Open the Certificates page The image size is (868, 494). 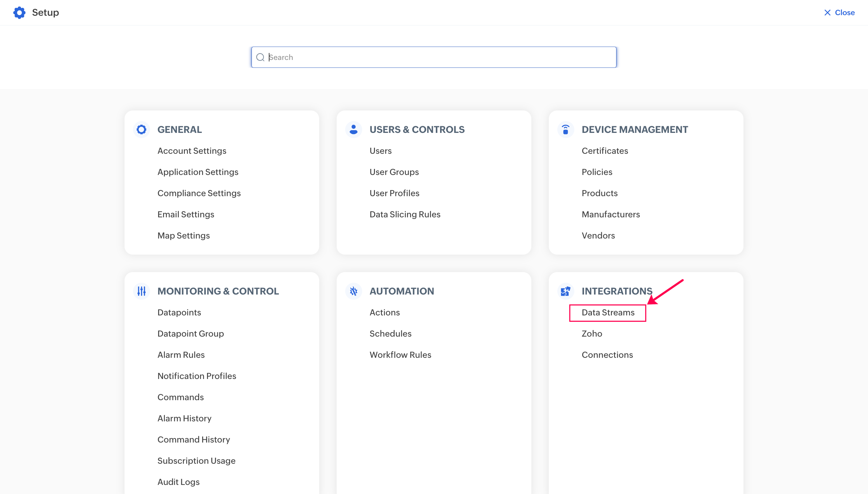point(604,151)
